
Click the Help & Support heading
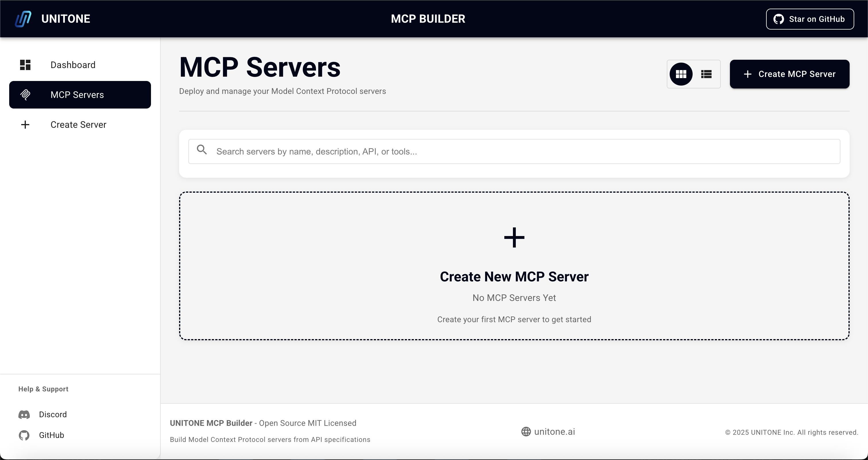coord(43,389)
